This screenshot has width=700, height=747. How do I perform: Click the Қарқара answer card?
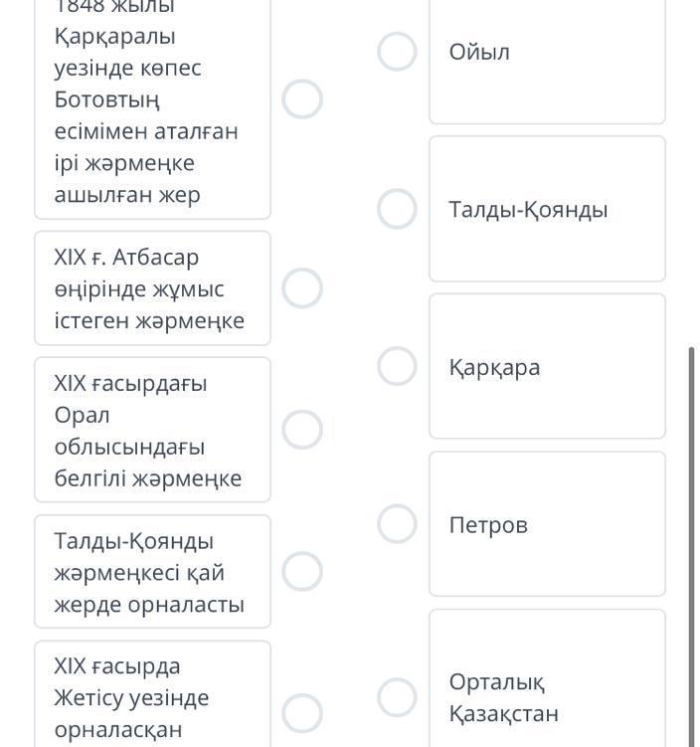pyautogui.click(x=547, y=366)
